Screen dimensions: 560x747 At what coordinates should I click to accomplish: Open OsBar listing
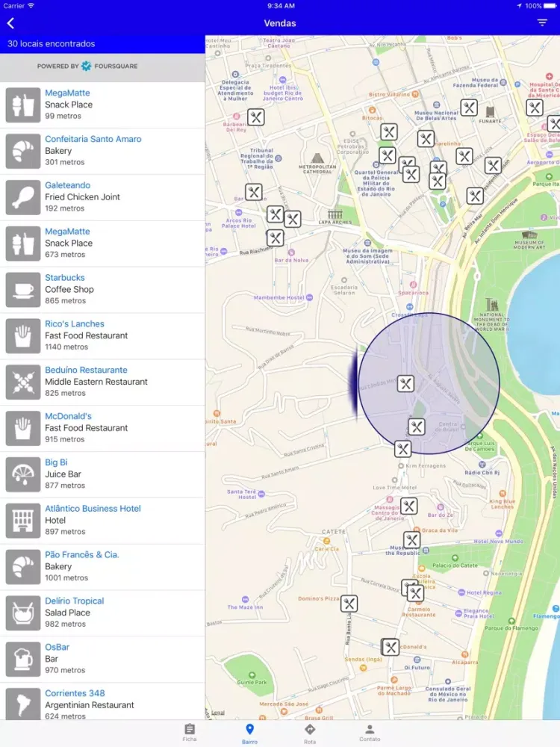click(102, 660)
